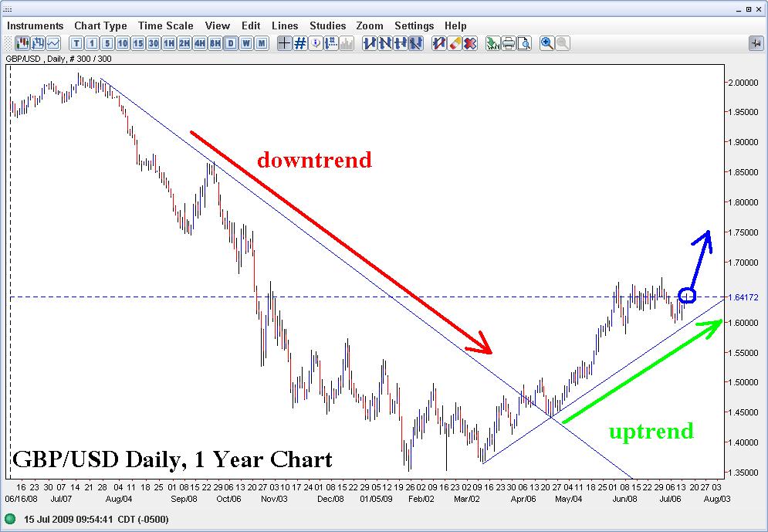Open the print preview icon
The image size is (768, 532).
(523, 43)
